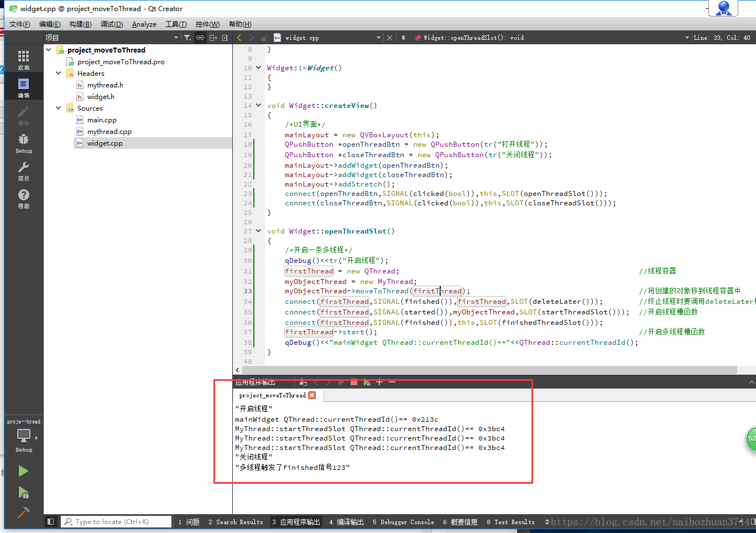Image resolution: width=756 pixels, height=533 pixels.
Task: Focus the Type to locate search field
Action: point(116,521)
